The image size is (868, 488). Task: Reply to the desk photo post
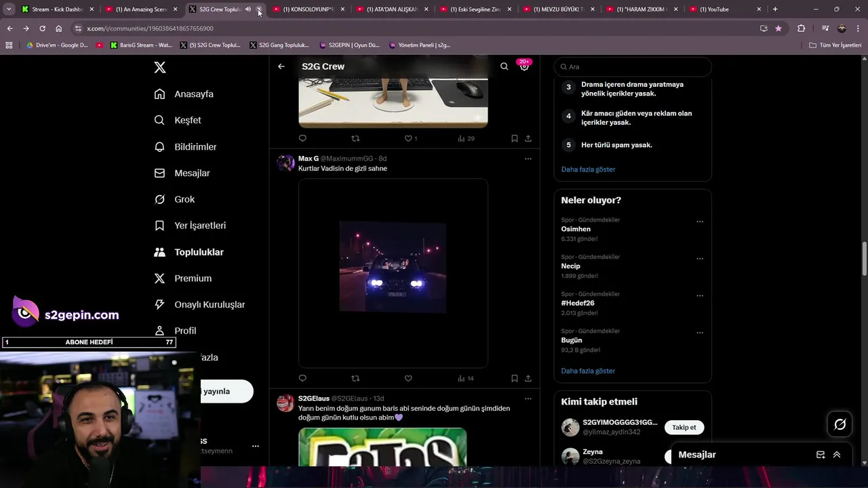[302, 138]
